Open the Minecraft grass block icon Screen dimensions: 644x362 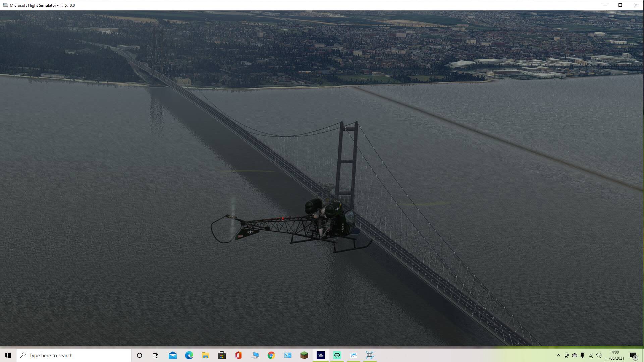304,355
